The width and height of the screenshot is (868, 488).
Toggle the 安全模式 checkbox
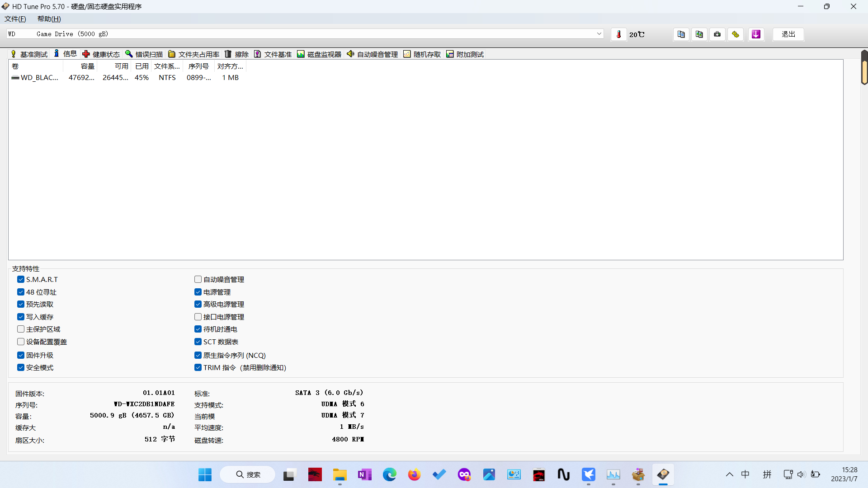point(21,368)
